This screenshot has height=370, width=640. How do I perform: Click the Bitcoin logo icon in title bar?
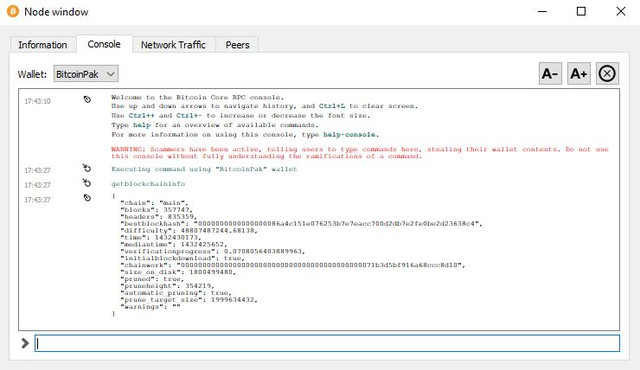pos(13,11)
